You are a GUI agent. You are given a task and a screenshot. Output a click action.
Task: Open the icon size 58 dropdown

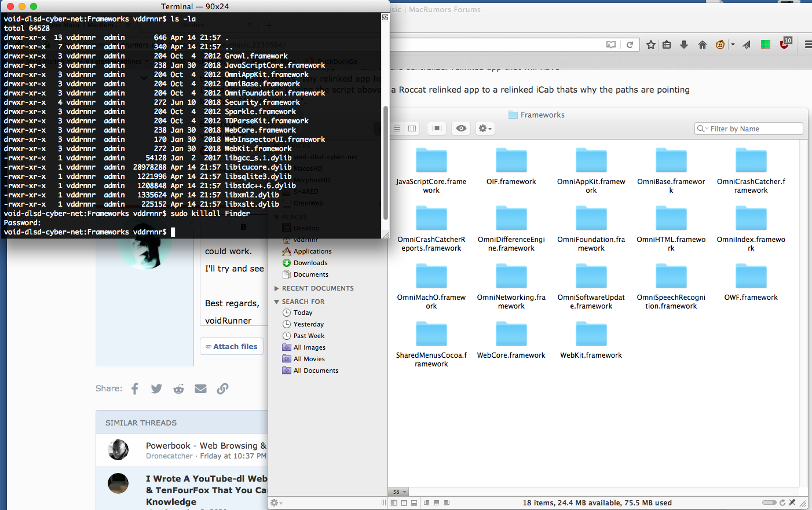pos(399,492)
